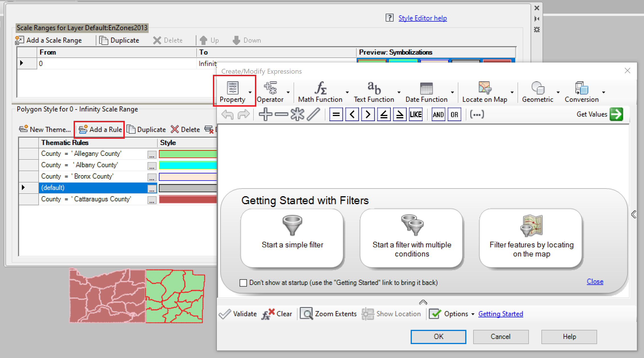Click the cyan style swatch for Albany County
Image resolution: width=644 pixels, height=358 pixels.
pyautogui.click(x=188, y=165)
